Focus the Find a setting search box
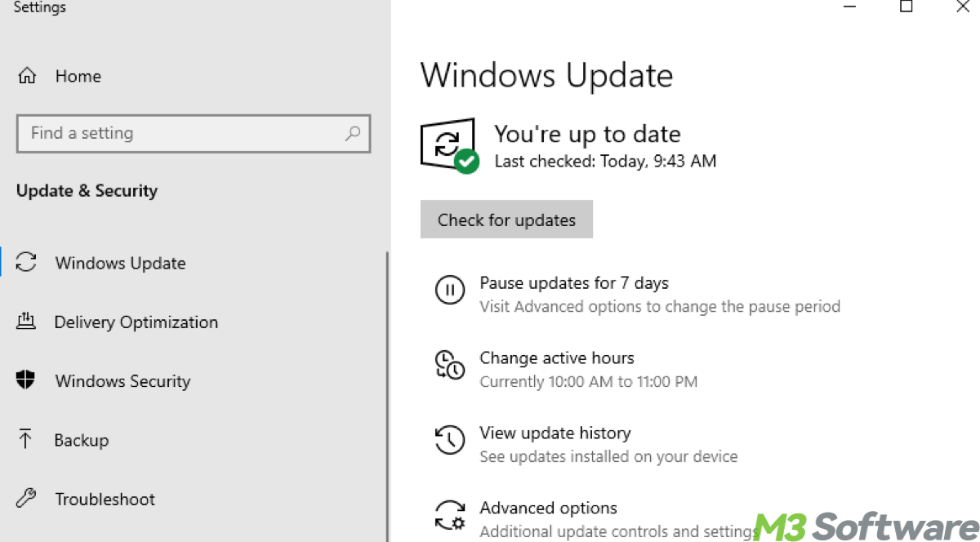 (x=194, y=133)
